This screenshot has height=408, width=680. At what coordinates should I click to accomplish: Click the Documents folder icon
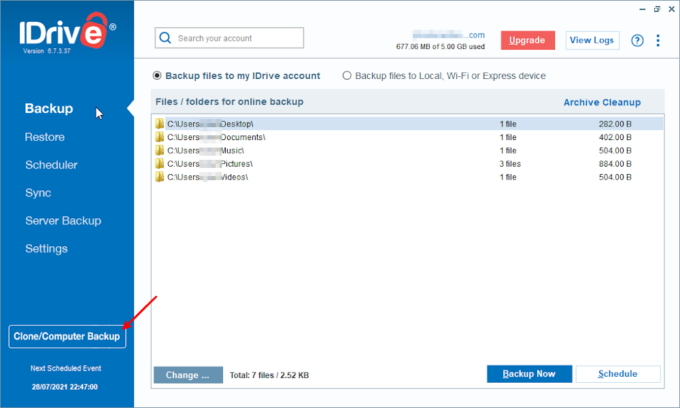click(x=160, y=137)
